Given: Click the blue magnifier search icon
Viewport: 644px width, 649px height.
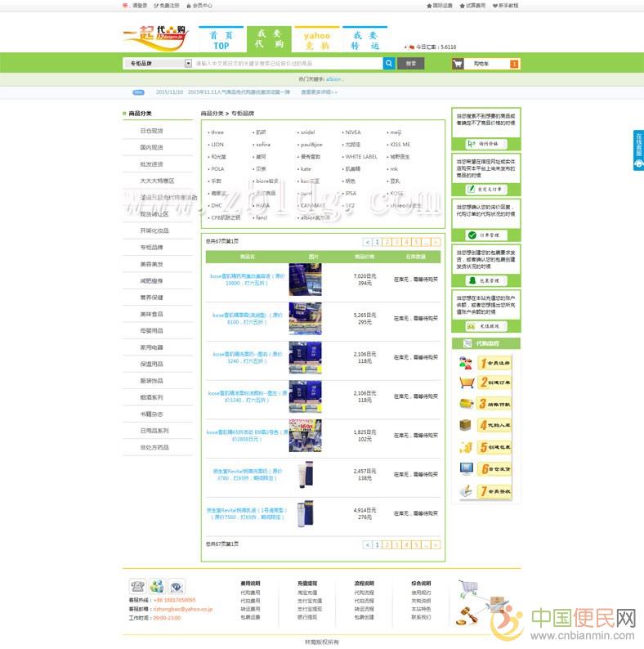Looking at the screenshot, I should coord(389,63).
